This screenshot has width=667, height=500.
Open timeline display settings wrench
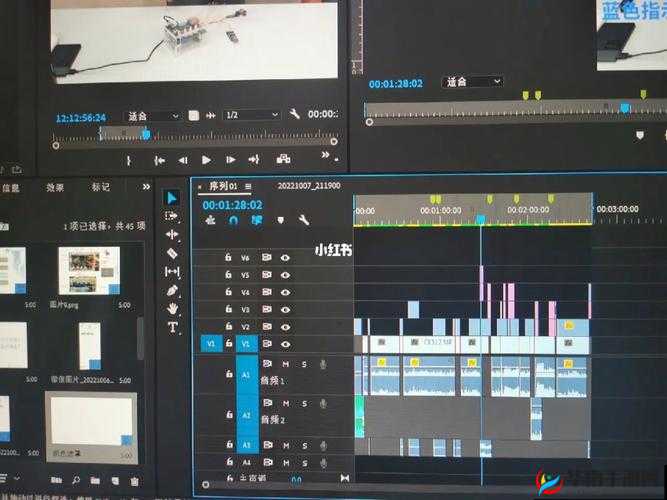click(304, 220)
